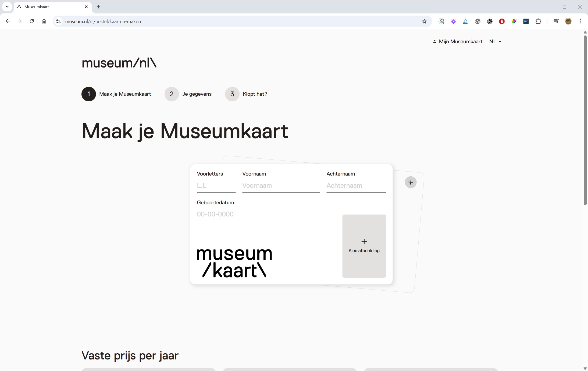Image resolution: width=588 pixels, height=371 pixels.
Task: Click the scrollbar up arrow
Action: [585, 32]
